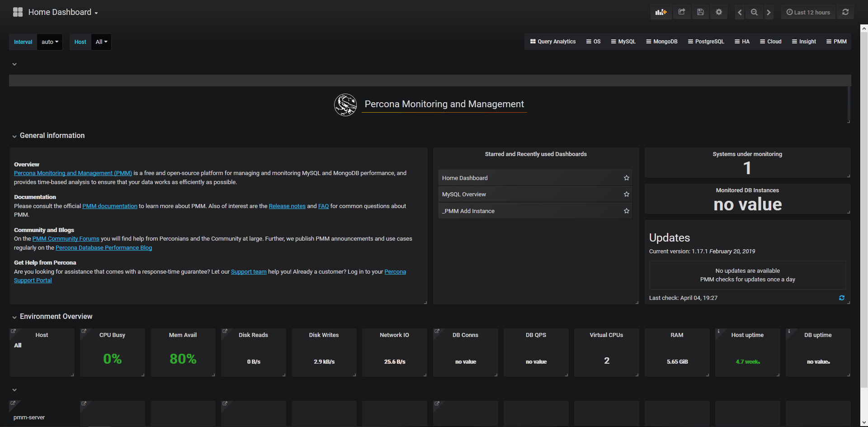Star the Home Dashboard entry
Image resolution: width=868 pixels, height=427 pixels.
tap(626, 178)
